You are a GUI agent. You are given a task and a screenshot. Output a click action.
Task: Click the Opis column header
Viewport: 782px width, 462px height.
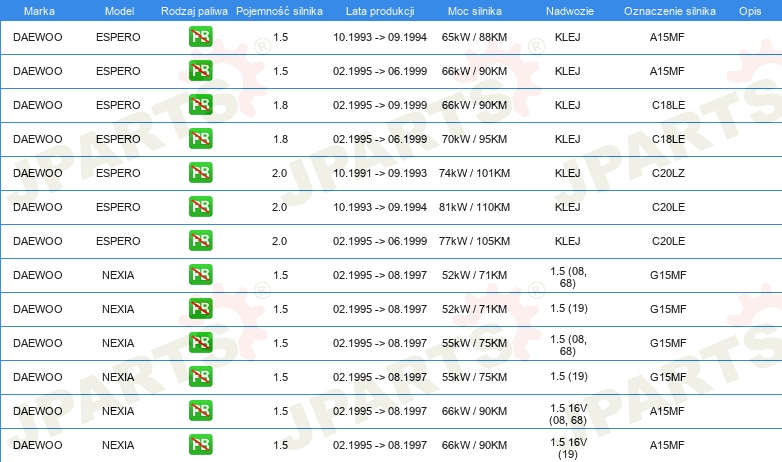tap(750, 11)
